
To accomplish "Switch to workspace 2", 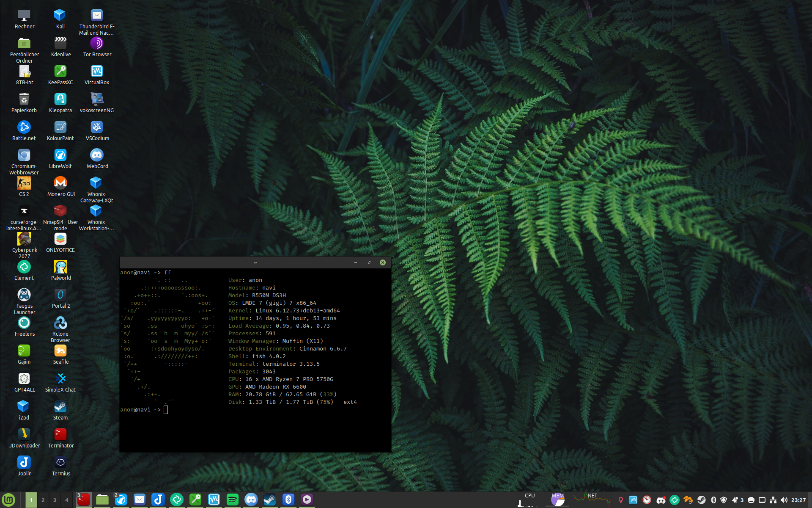I will point(43,500).
